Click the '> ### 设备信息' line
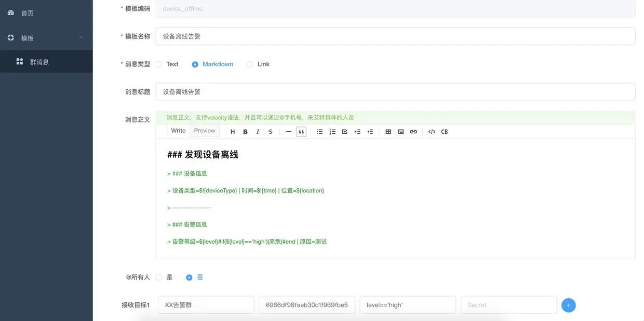 click(x=187, y=174)
